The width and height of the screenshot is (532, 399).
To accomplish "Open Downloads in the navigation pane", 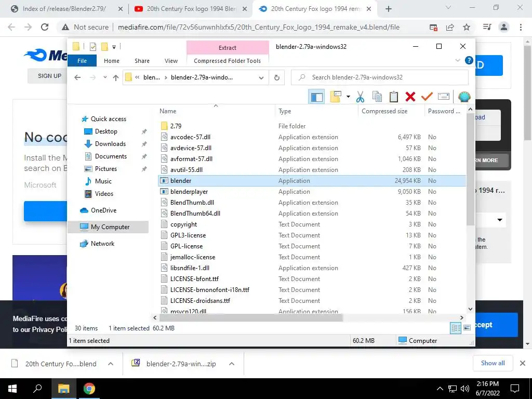I will pyautogui.click(x=110, y=144).
